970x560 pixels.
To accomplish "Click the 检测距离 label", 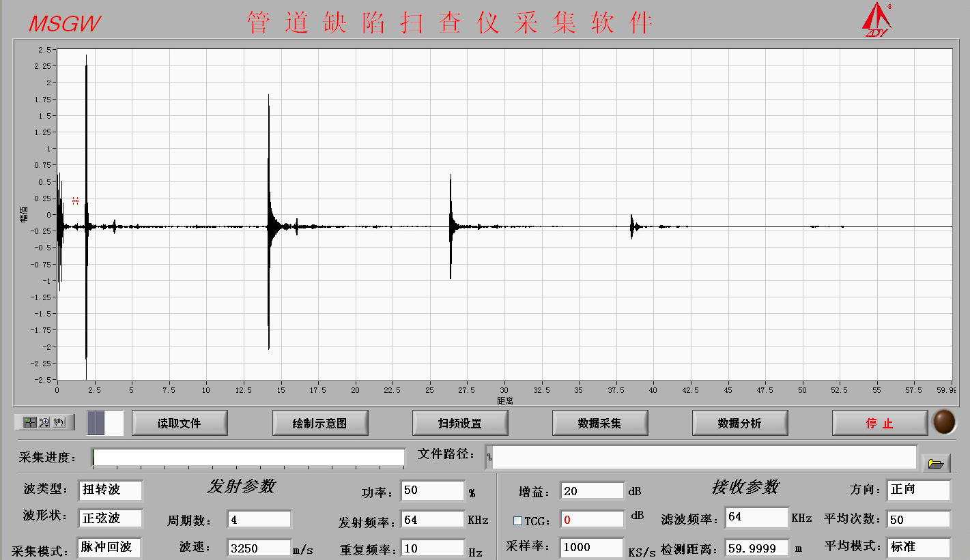I will click(689, 549).
